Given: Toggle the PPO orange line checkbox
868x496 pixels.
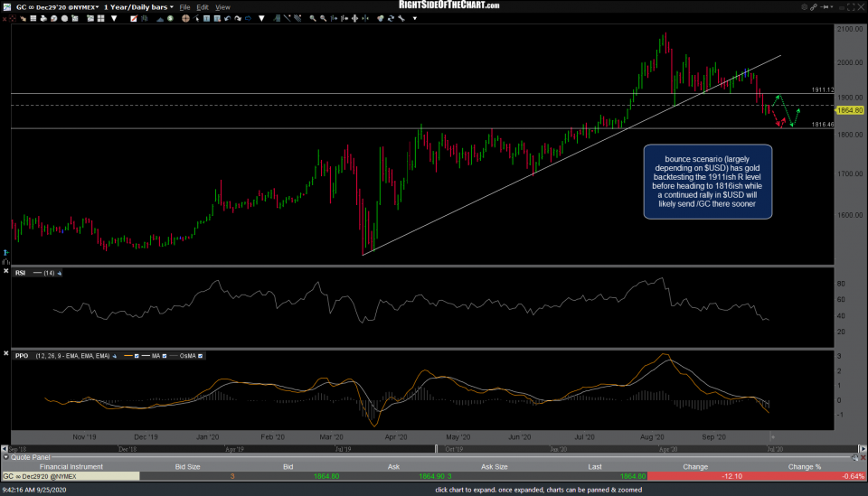Looking at the screenshot, I should point(137,356).
